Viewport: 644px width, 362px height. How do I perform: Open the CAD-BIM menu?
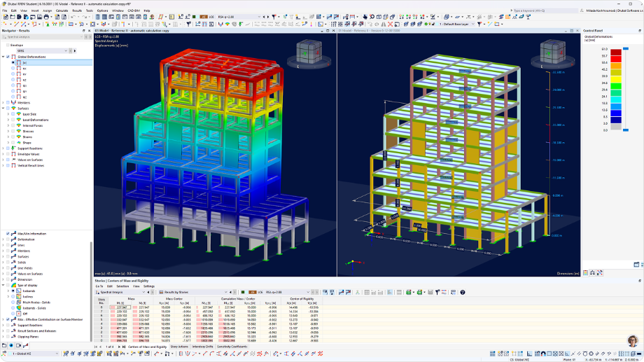coord(134,11)
